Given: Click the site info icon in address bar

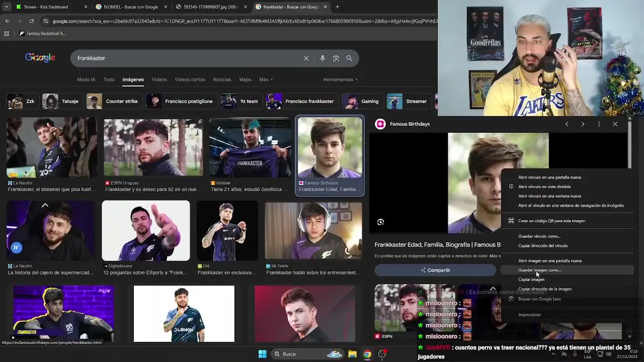Looking at the screenshot, I should (x=46, y=21).
